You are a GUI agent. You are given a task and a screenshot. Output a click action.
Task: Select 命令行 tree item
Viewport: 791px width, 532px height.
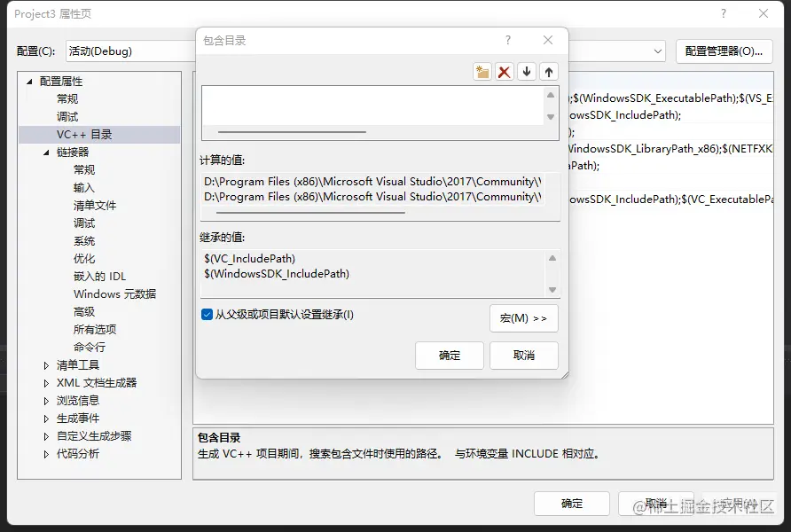pos(90,347)
